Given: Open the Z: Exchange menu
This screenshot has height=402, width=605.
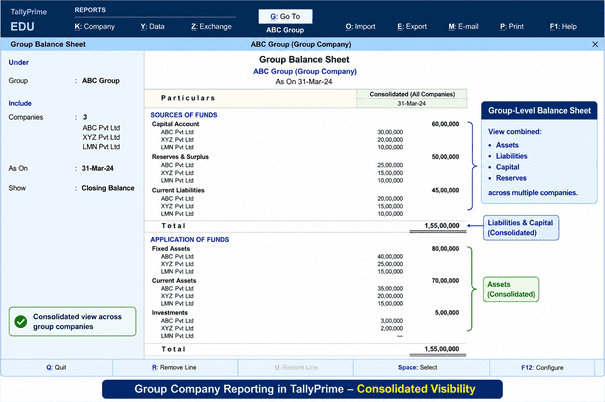Looking at the screenshot, I should coord(211,27).
